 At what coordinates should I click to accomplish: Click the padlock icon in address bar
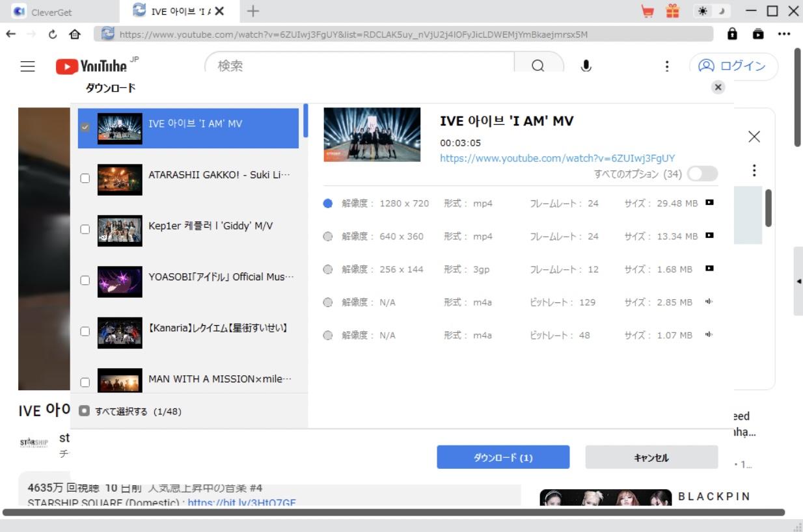[x=733, y=34]
